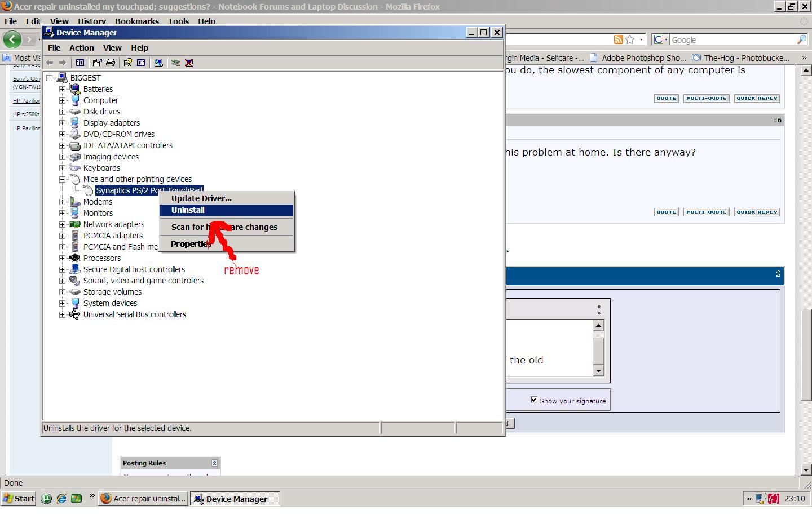This screenshot has height=515, width=812.
Task: Expand Sound, video and game controllers
Action: [63, 281]
